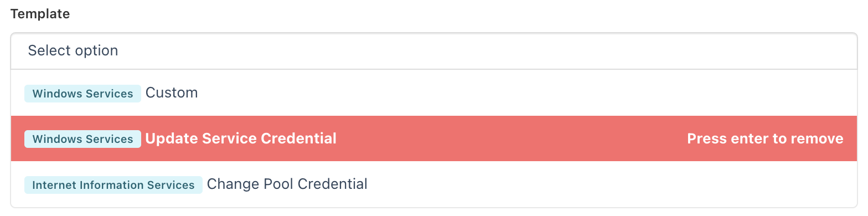
Task: Click empty area of Custom row
Action: point(526,93)
